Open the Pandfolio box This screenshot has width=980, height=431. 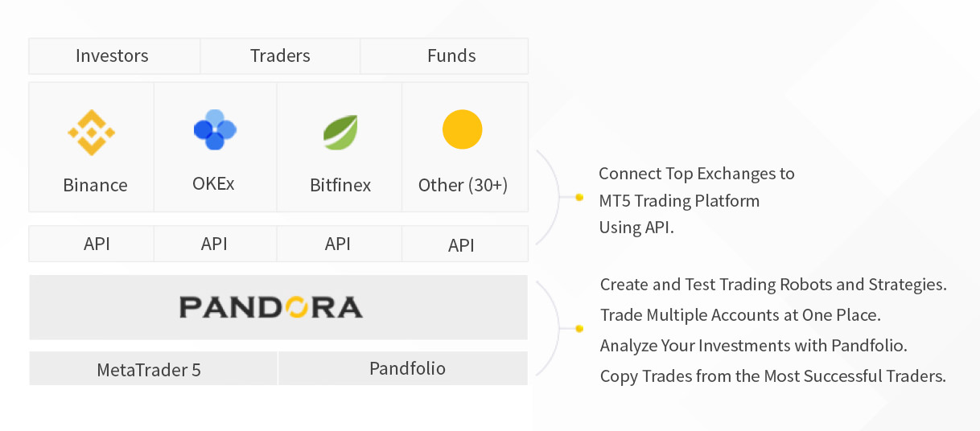[403, 368]
